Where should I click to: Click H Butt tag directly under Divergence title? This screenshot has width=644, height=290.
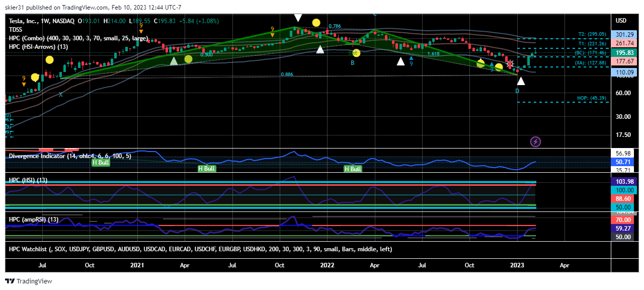[x=101, y=163]
